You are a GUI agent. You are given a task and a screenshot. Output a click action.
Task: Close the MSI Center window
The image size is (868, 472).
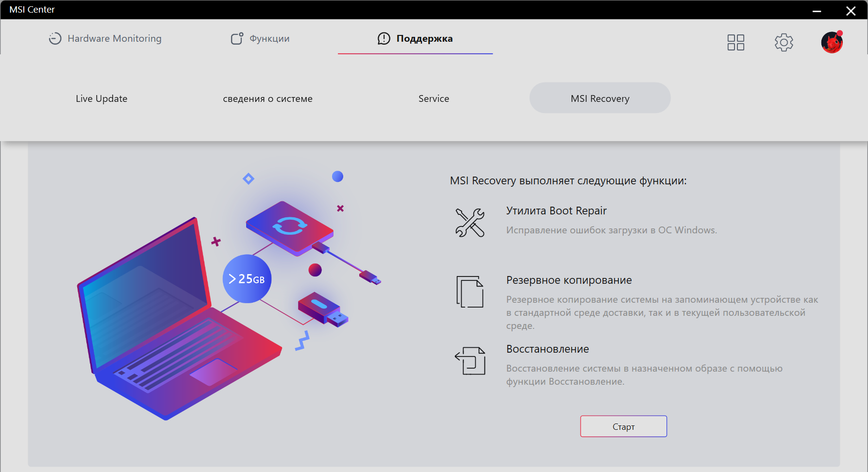(x=851, y=11)
